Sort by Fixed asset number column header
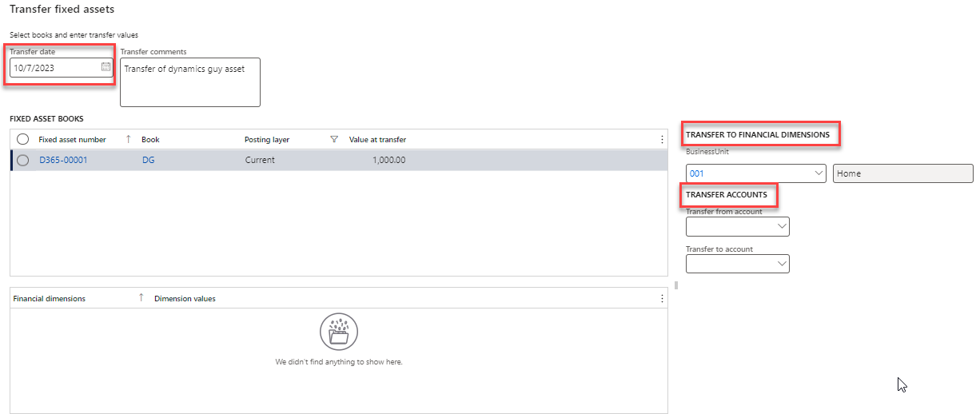The height and width of the screenshot is (414, 980). (x=73, y=139)
